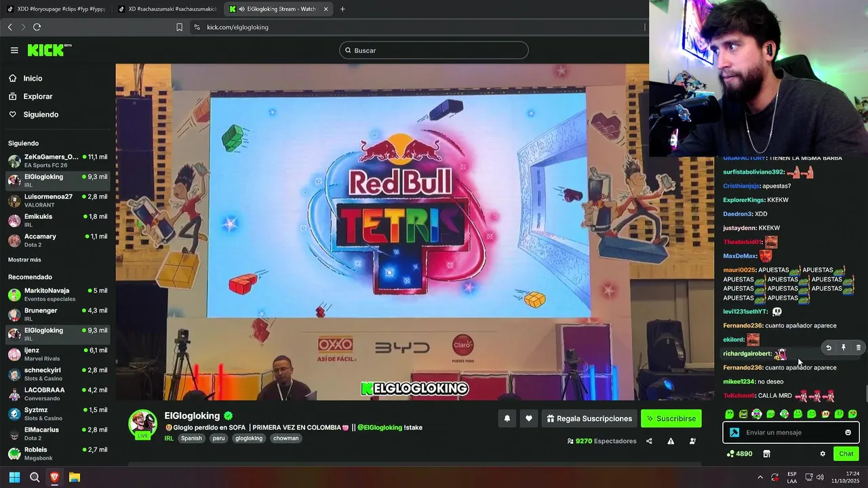Open the hamburger sidebar menu
This screenshot has width=868, height=488.
[x=14, y=50]
